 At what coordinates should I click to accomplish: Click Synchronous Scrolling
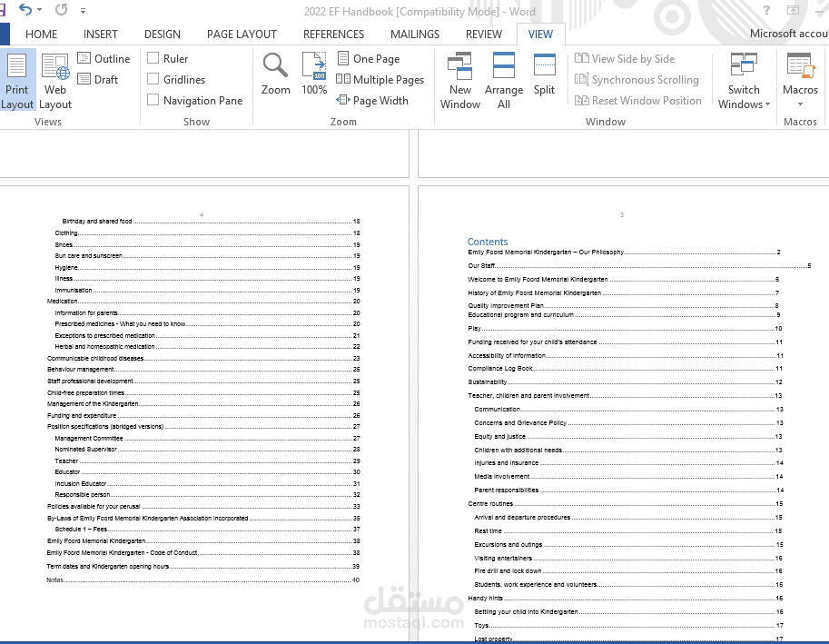pyautogui.click(x=637, y=79)
